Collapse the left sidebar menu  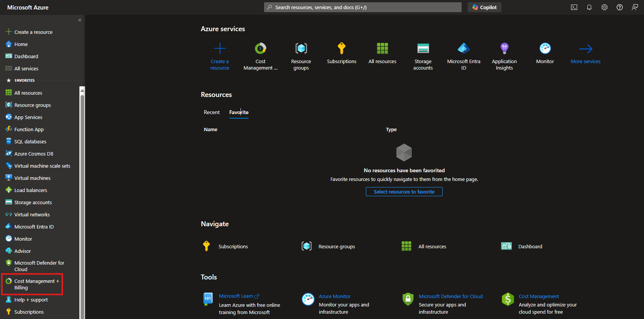pyautogui.click(x=80, y=20)
